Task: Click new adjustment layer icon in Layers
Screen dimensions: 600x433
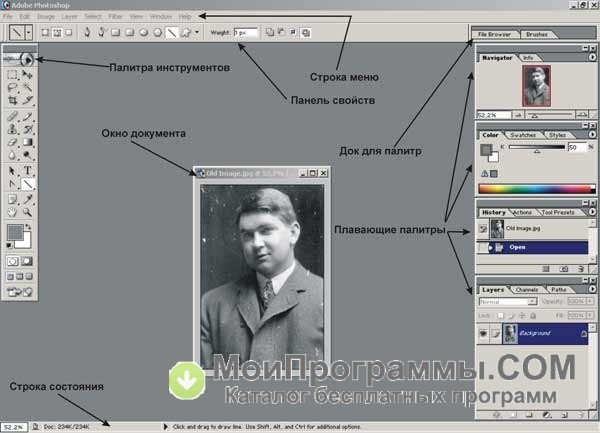Action: click(x=547, y=415)
